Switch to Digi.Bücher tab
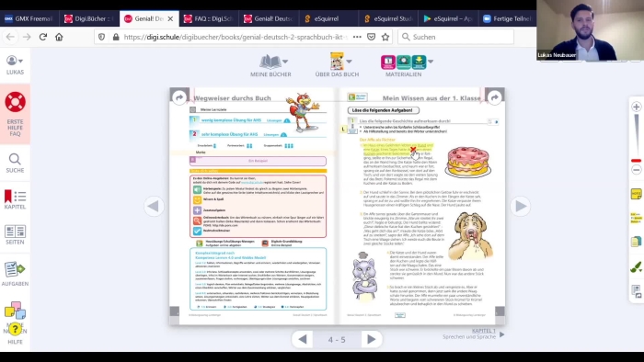644x362 pixels. click(x=89, y=18)
